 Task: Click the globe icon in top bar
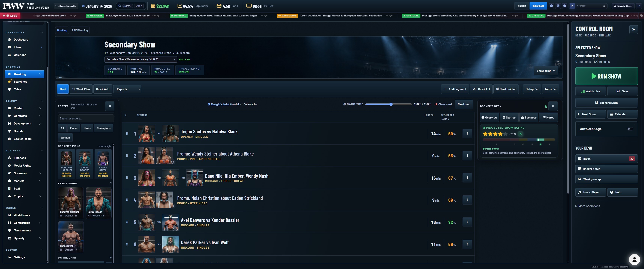coord(564,6)
